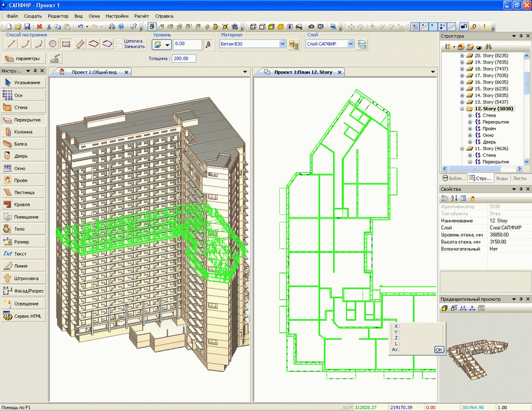The image size is (532, 411).
Task: Click the Толщина input field
Action: click(x=185, y=58)
